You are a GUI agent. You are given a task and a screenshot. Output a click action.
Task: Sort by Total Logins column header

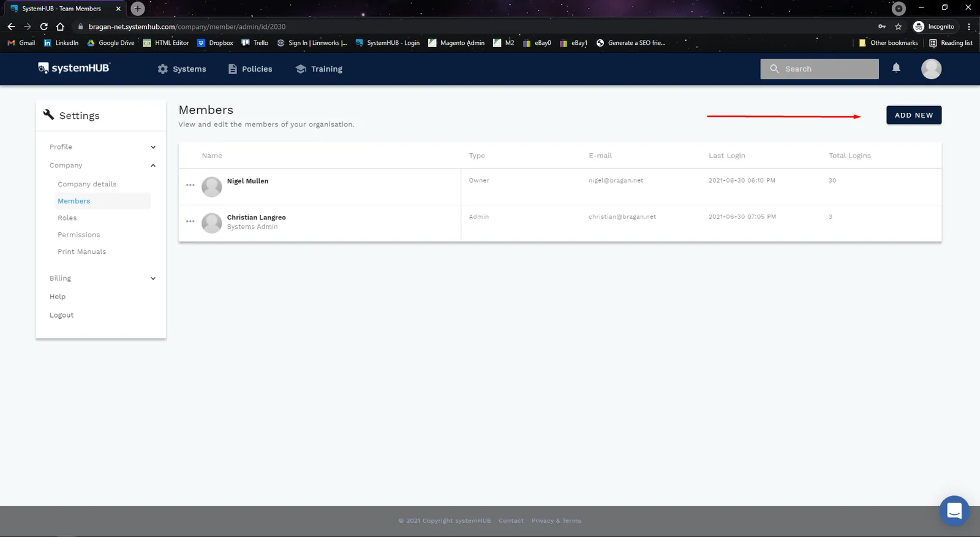coord(850,156)
